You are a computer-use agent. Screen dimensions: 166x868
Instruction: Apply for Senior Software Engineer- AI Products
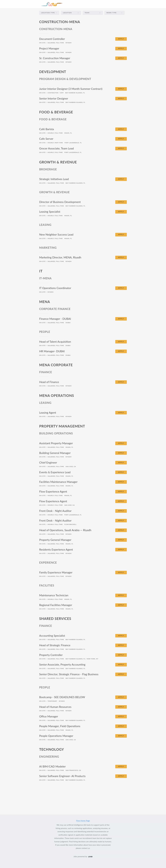point(121,776)
